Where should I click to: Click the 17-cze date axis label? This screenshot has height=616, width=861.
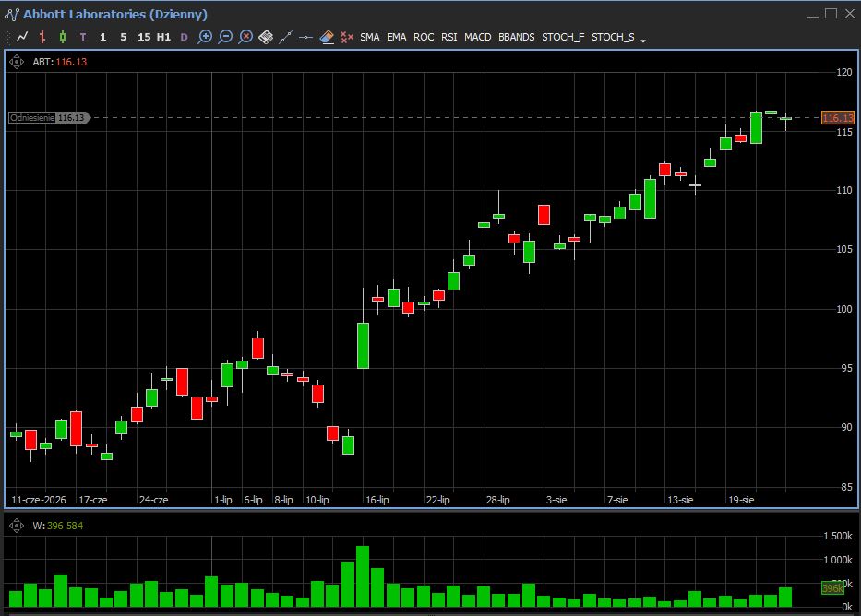pos(93,500)
